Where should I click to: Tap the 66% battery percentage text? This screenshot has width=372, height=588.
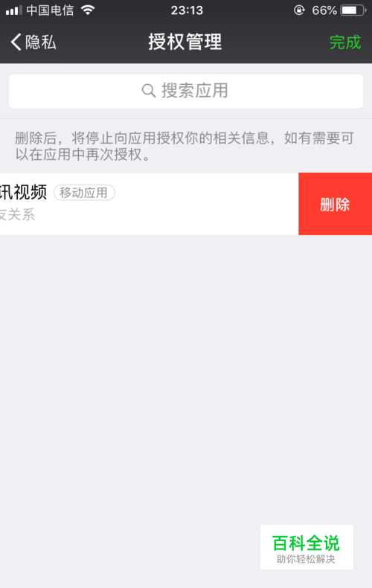click(324, 10)
